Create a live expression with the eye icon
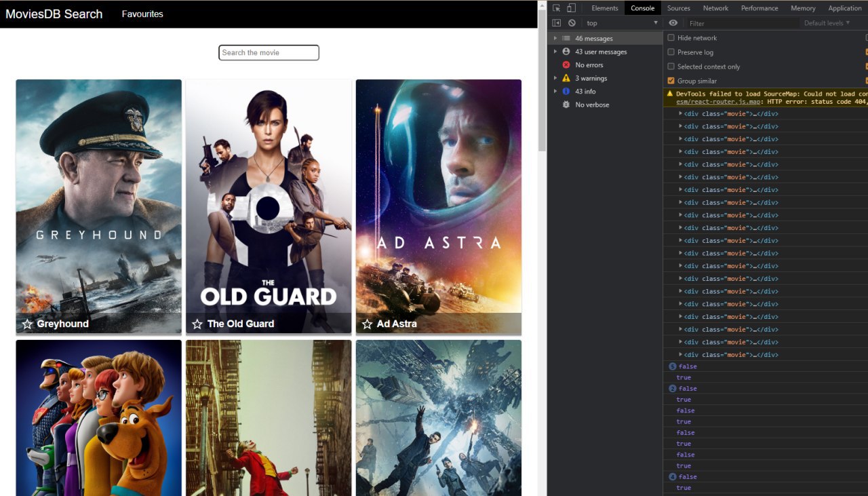 (x=673, y=23)
